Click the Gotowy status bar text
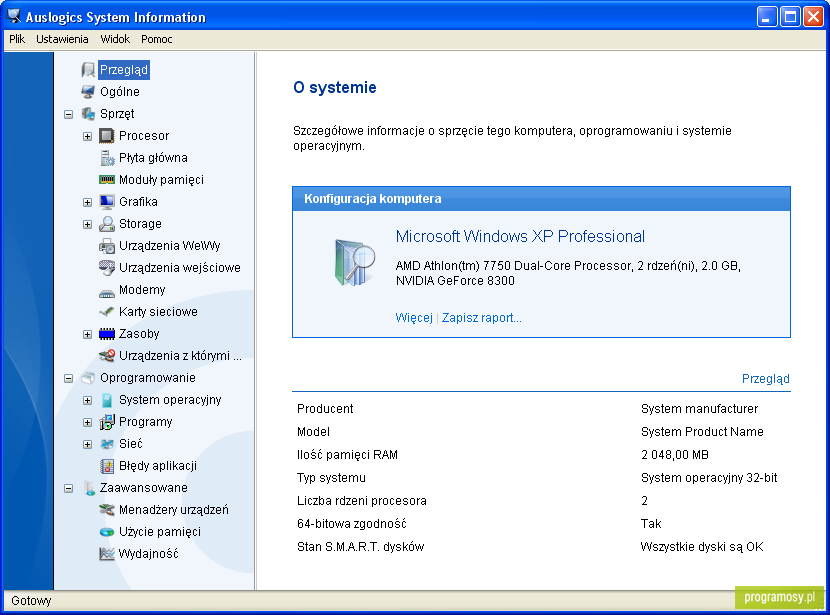 coord(31,601)
